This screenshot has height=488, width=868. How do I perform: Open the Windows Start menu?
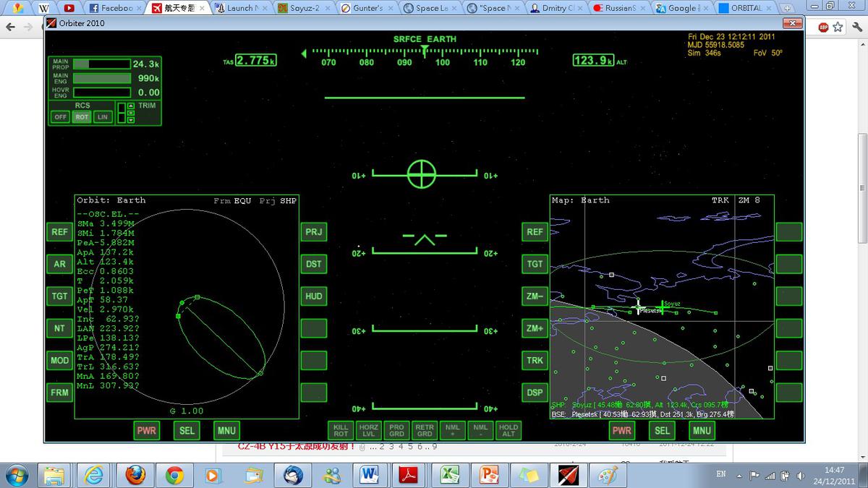pyautogui.click(x=16, y=474)
